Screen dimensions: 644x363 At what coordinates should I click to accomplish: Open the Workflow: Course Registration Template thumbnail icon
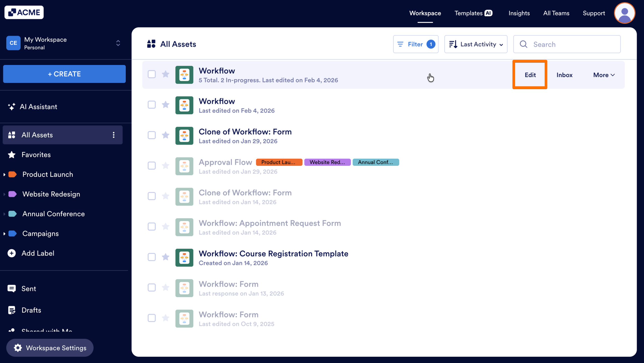184,257
